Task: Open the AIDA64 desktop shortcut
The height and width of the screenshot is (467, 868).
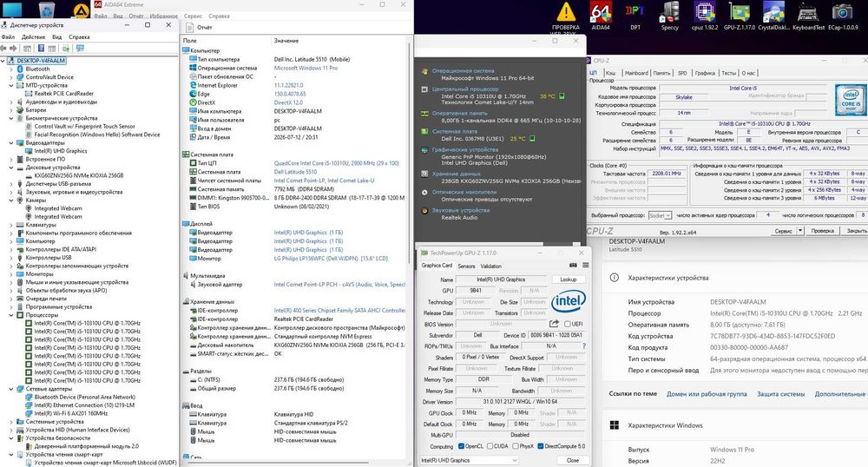Action: coord(601,16)
